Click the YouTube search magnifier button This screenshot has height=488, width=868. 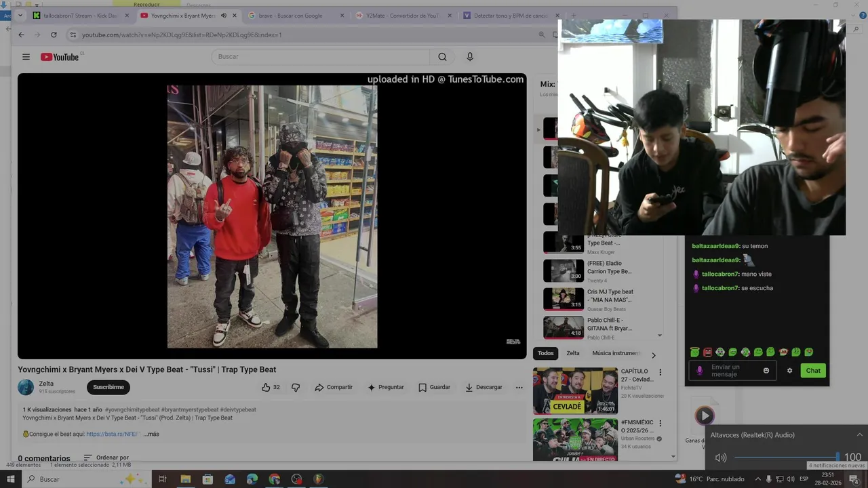pos(442,57)
